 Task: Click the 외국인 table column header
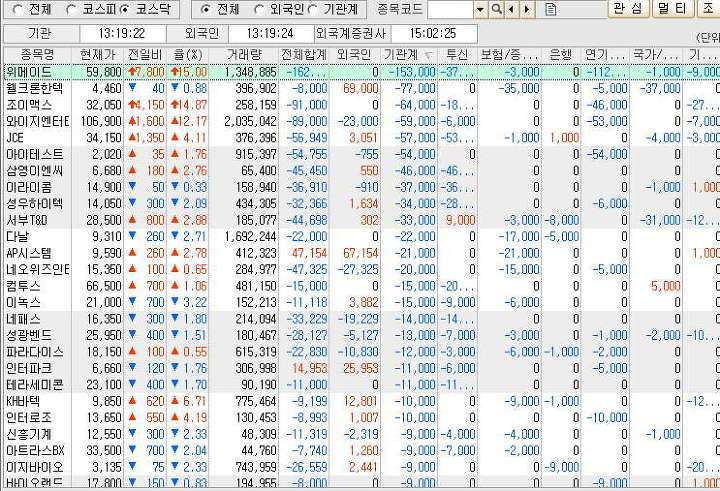pyautogui.click(x=355, y=55)
